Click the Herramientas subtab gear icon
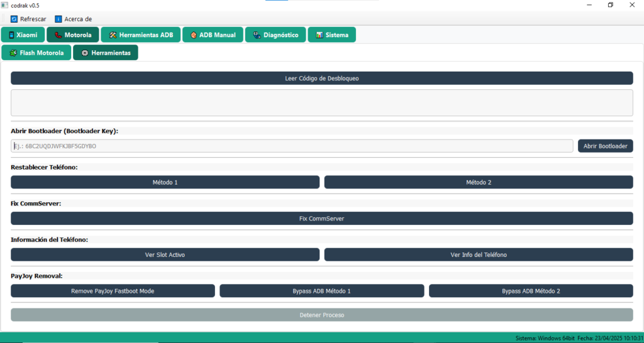Image resolution: width=644 pixels, height=343 pixels. (x=84, y=53)
